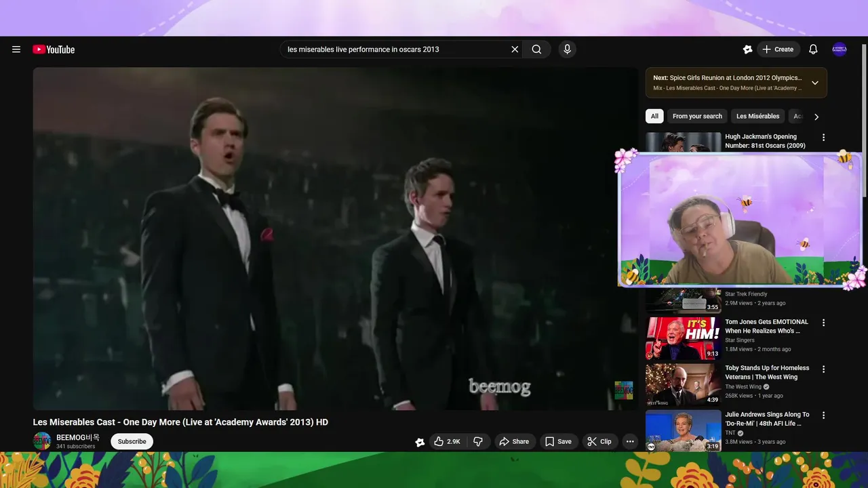Open the BEEMOG비욱 channel name
The height and width of the screenshot is (488, 868).
pos(78,438)
